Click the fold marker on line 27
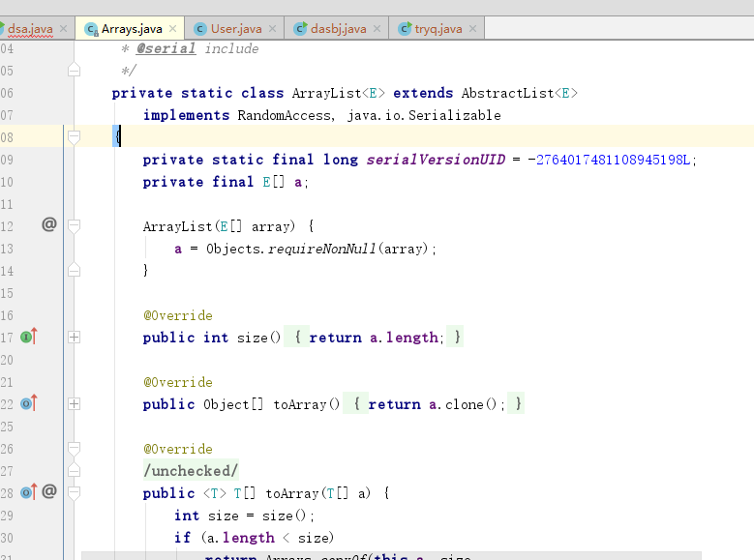This screenshot has width=754, height=560. click(75, 470)
